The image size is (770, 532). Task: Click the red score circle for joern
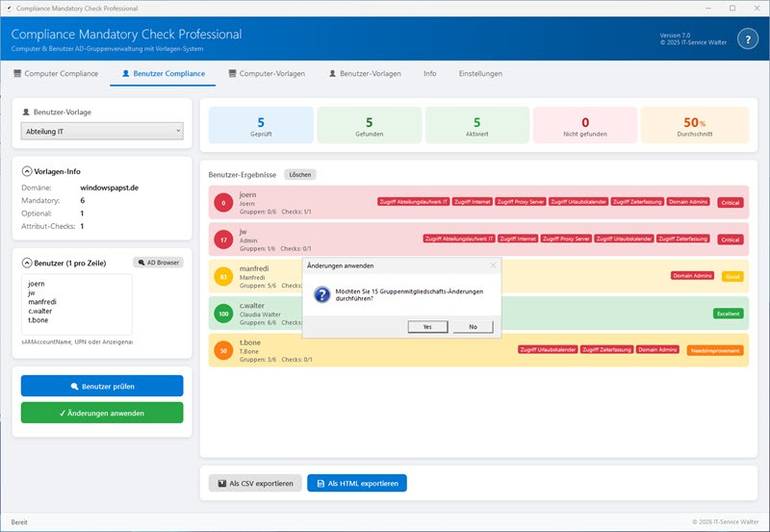click(x=223, y=203)
